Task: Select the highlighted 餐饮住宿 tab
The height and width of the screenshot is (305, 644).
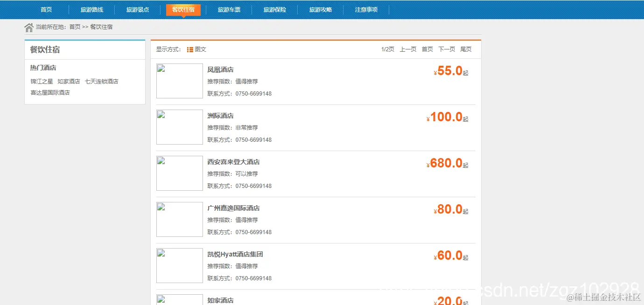Action: click(x=183, y=10)
